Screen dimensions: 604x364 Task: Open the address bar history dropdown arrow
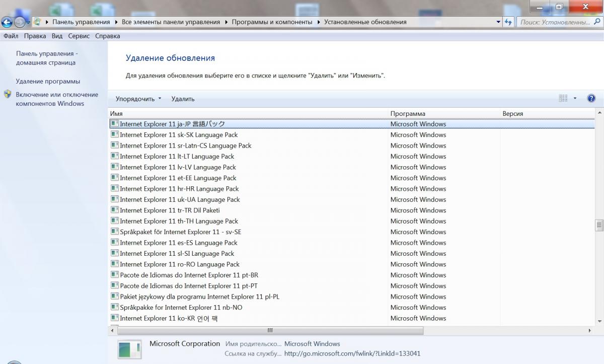coord(498,22)
